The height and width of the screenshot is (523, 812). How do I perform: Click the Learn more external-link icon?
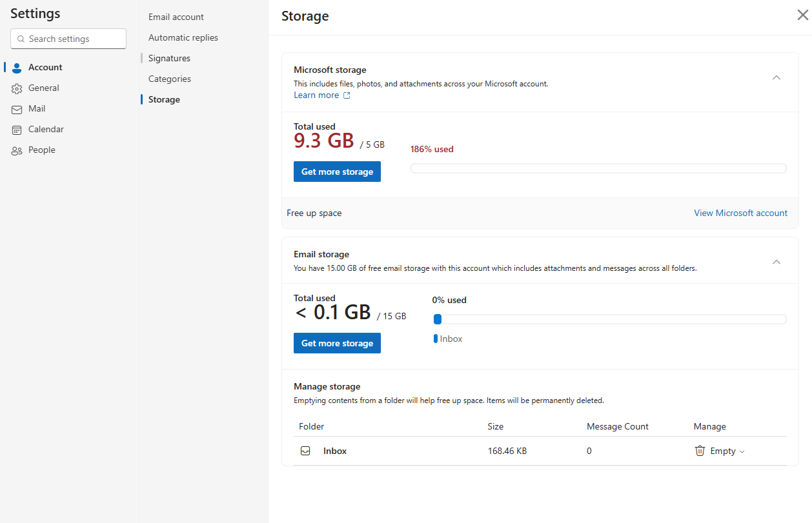click(x=347, y=95)
